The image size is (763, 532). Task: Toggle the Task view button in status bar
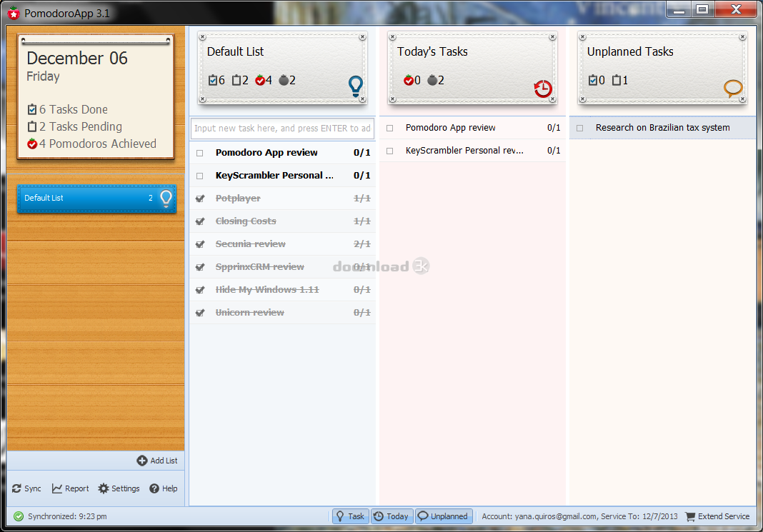coord(350,516)
